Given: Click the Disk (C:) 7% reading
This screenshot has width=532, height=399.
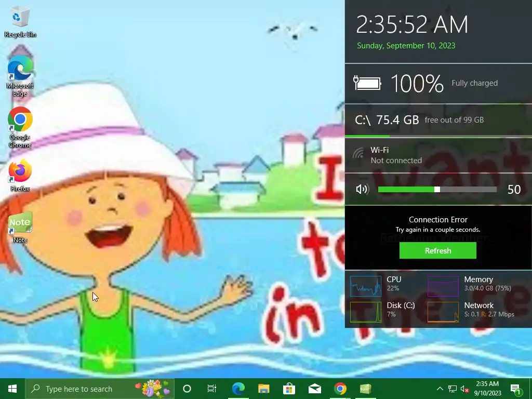Looking at the screenshot, I should click(401, 310).
